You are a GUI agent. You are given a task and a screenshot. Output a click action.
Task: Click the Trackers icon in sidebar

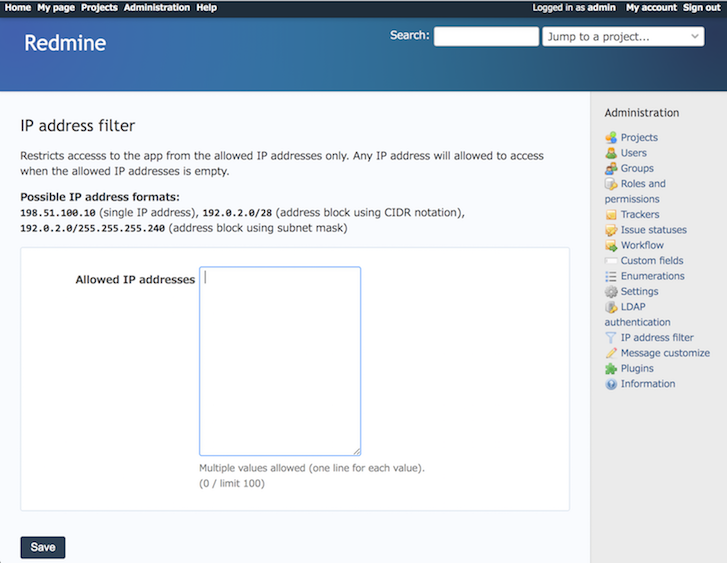[611, 215]
